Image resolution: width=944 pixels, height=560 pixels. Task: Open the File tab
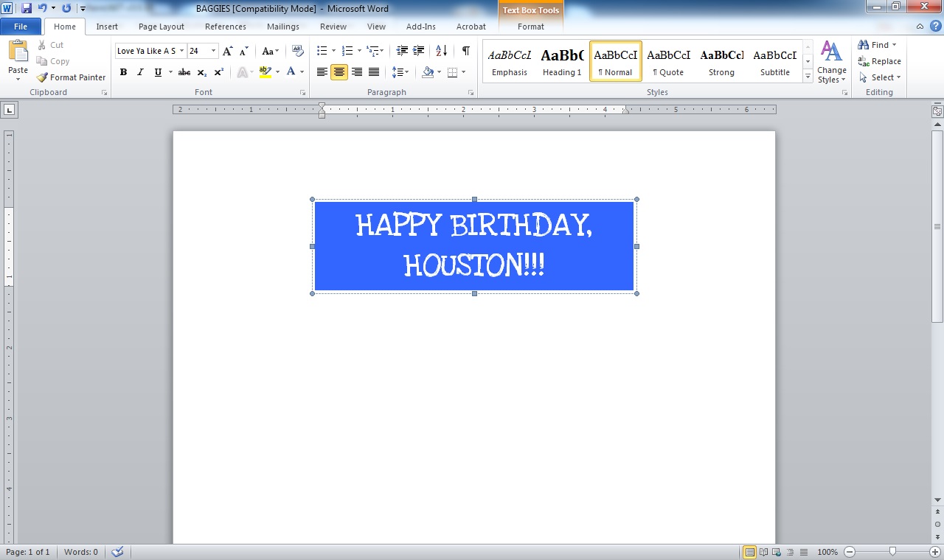click(21, 27)
